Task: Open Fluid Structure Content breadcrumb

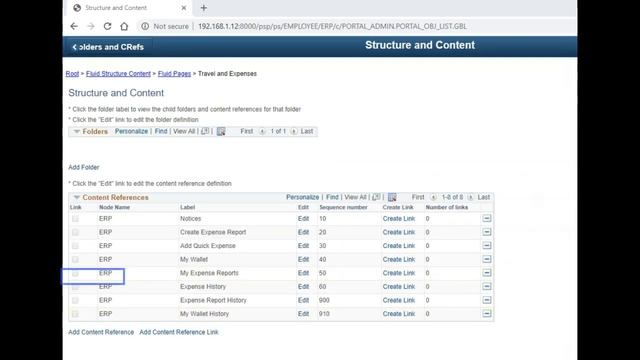Action: pos(118,74)
